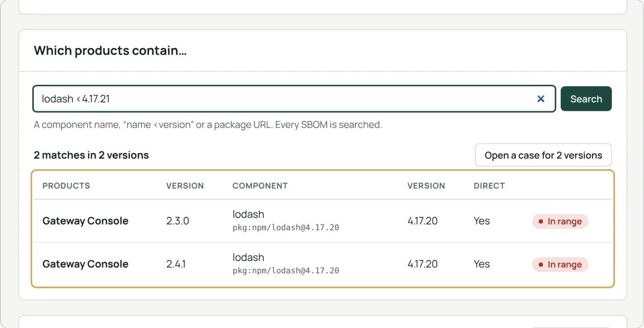Screen dimensions: 644x328
Task: Click component version 4.17.20 in 2.3.0 row
Action: click(x=422, y=221)
